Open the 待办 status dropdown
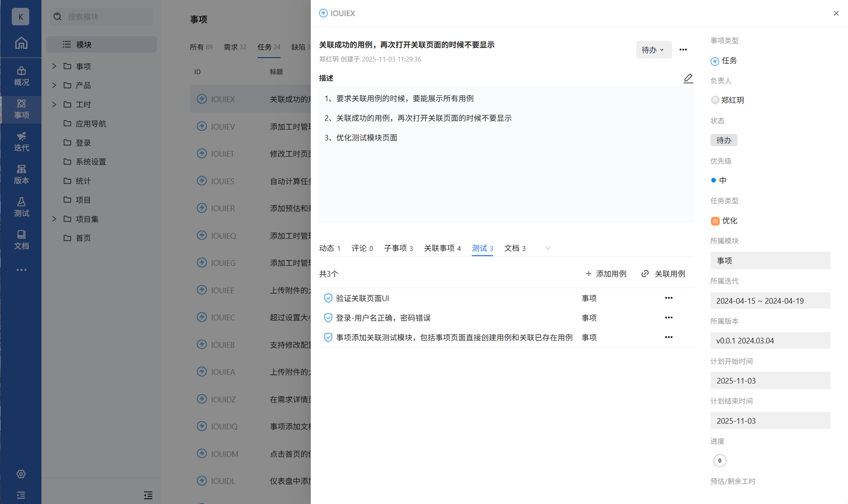The height and width of the screenshot is (504, 848). [653, 50]
